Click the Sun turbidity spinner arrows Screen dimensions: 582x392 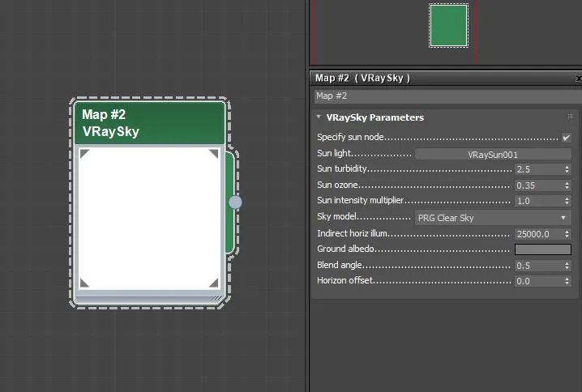[x=567, y=169]
